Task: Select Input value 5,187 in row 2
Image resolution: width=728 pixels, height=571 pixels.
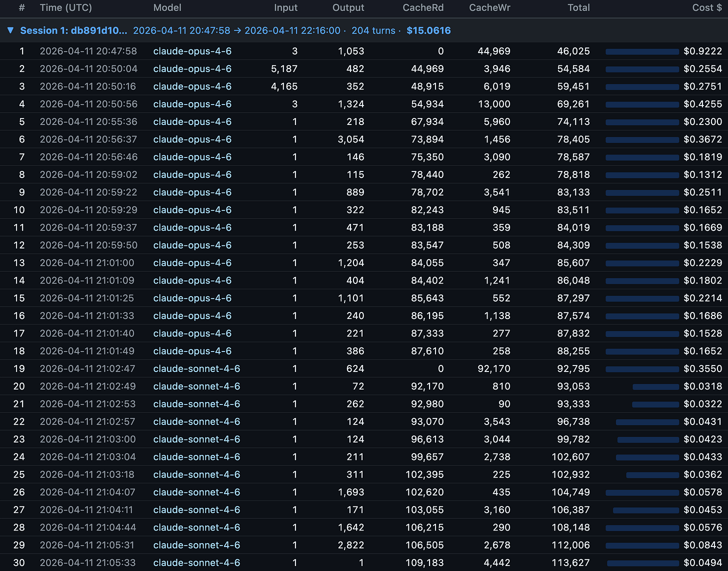Action: click(x=284, y=68)
